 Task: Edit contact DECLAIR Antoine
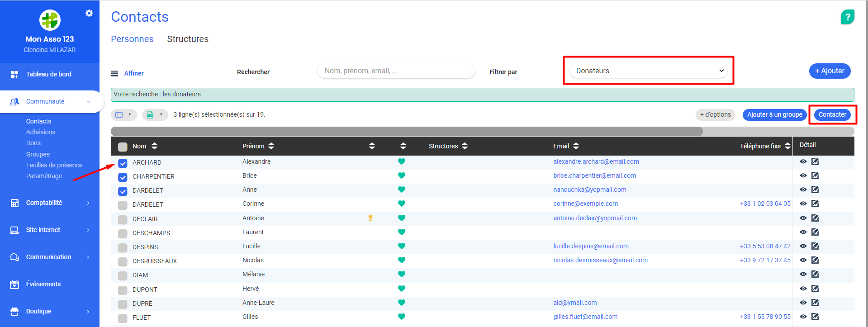coord(815,218)
